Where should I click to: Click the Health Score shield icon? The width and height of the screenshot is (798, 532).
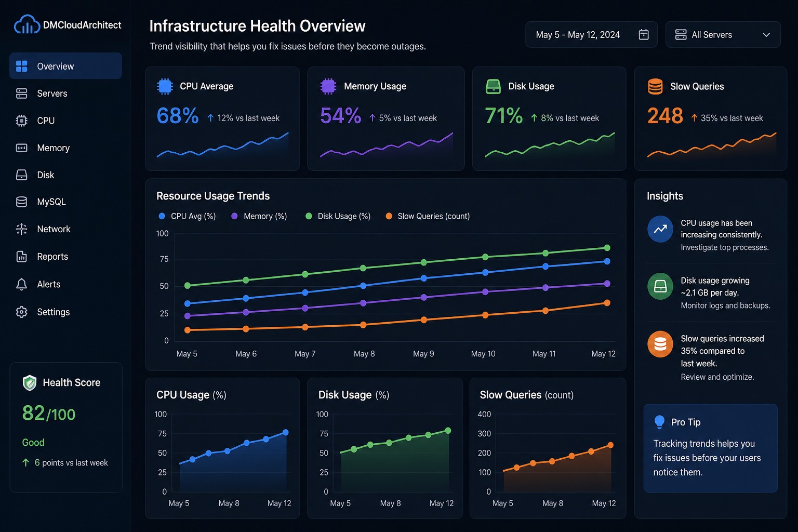point(30,383)
